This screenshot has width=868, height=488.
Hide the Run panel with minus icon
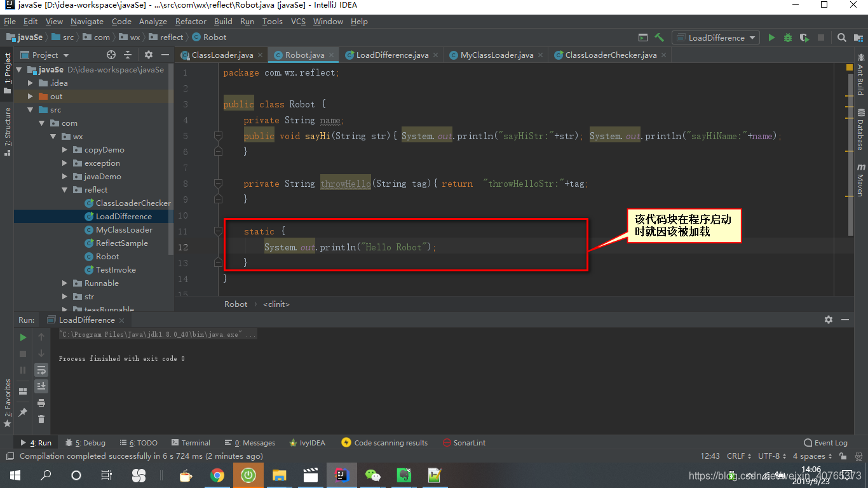[x=845, y=320]
